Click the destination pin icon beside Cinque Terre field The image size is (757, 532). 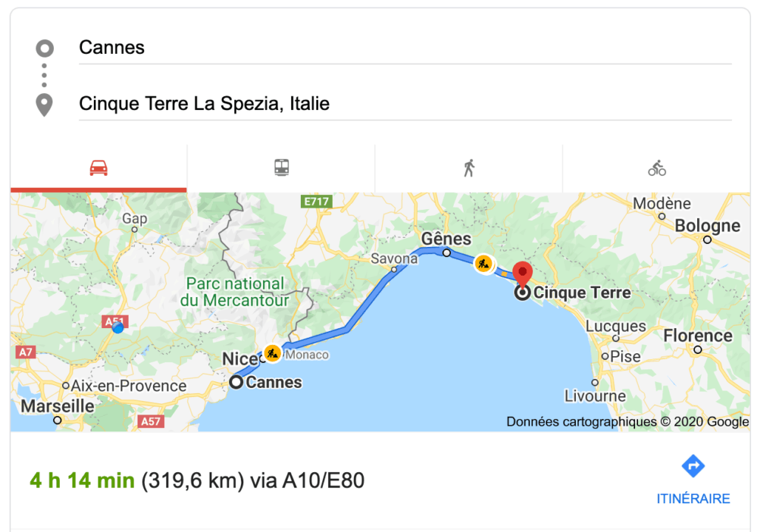point(44,104)
